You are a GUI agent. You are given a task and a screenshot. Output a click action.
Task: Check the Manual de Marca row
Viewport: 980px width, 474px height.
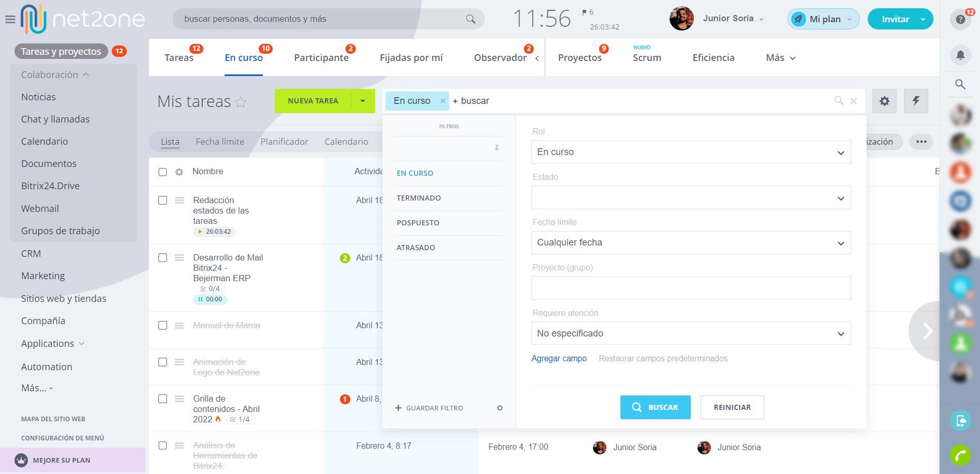click(162, 325)
